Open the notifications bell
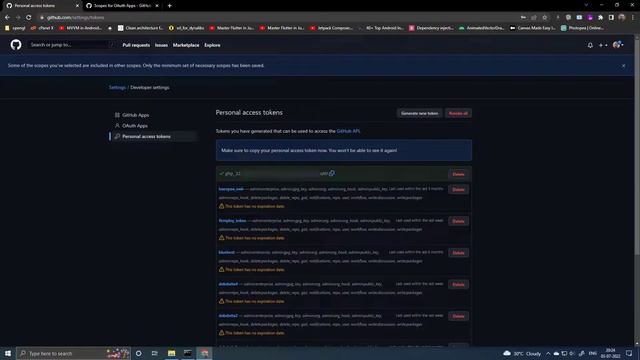This screenshot has height=360, width=640. (x=590, y=45)
